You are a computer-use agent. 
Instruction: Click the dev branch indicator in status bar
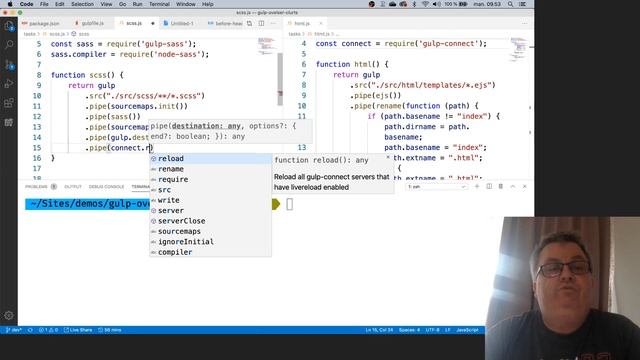[x=13, y=330]
